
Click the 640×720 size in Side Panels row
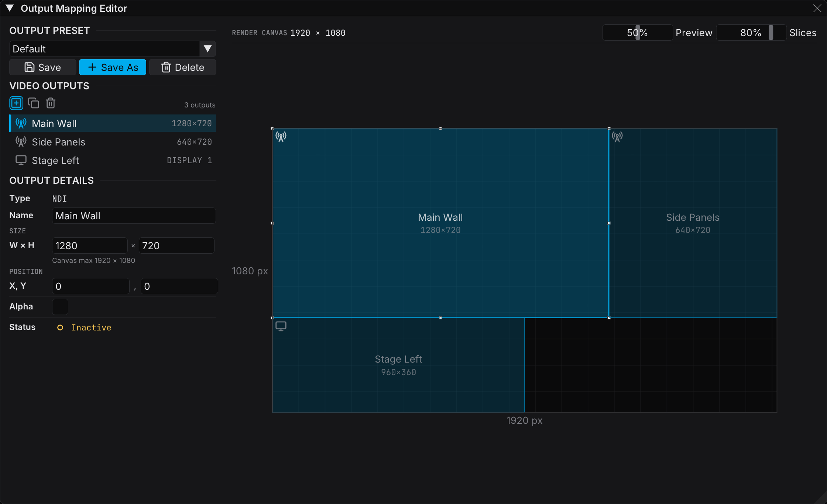194,142
